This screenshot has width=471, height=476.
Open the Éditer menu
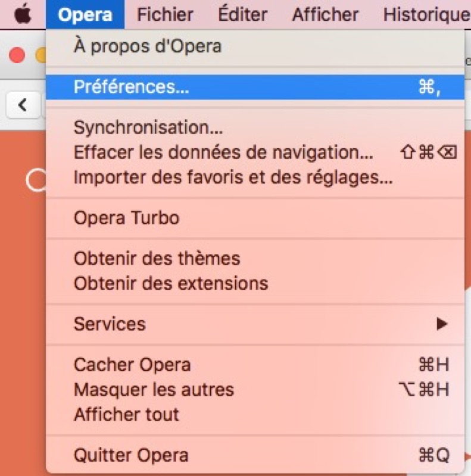242,14
